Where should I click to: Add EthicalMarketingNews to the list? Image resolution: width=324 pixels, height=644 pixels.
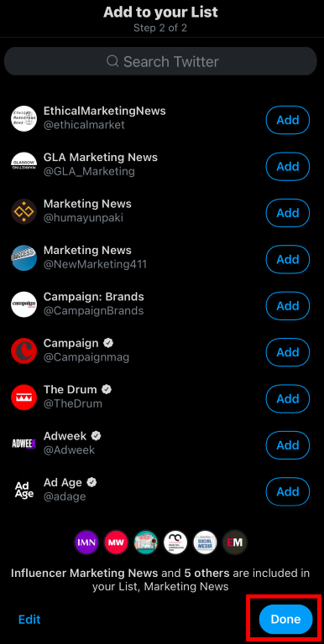287,120
